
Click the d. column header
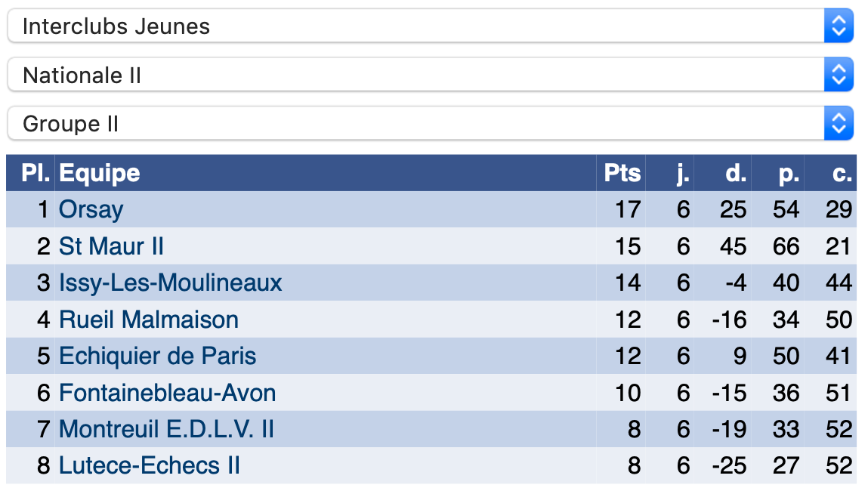[x=736, y=173]
